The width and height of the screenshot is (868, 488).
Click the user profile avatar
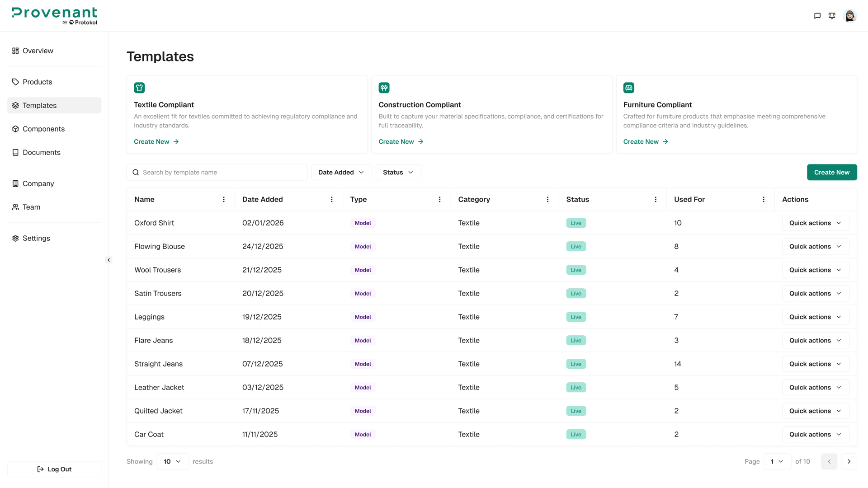pyautogui.click(x=850, y=16)
